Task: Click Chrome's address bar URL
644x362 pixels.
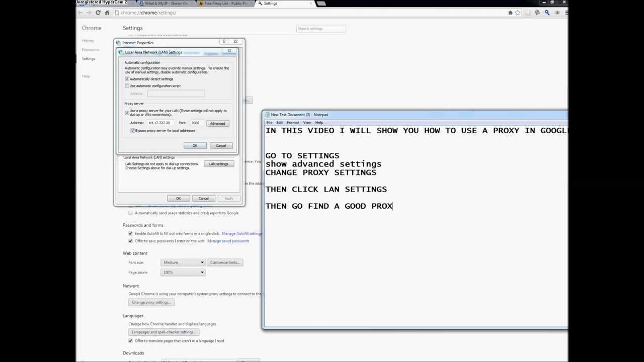Action: 148,13
